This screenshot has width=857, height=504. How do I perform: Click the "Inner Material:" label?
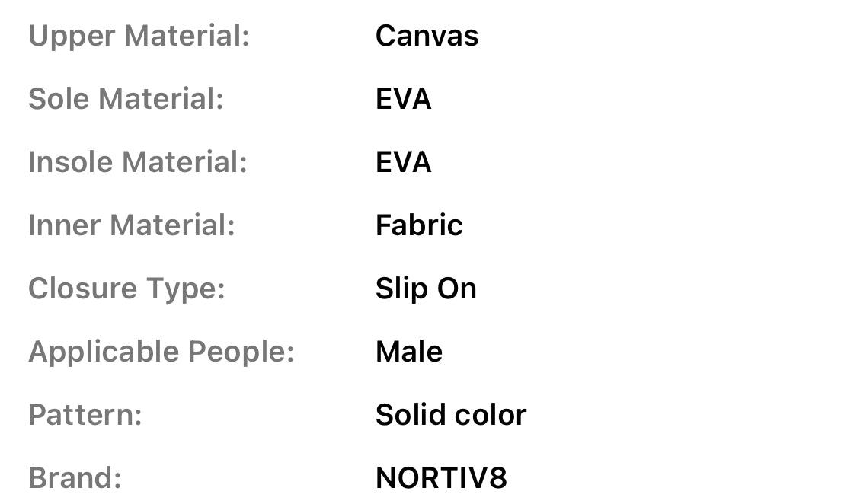pos(131,225)
